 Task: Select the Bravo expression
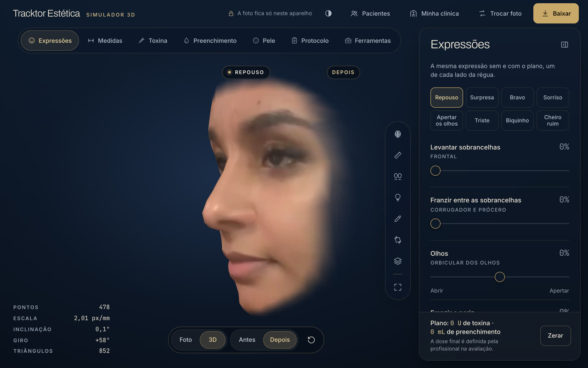pyautogui.click(x=517, y=98)
